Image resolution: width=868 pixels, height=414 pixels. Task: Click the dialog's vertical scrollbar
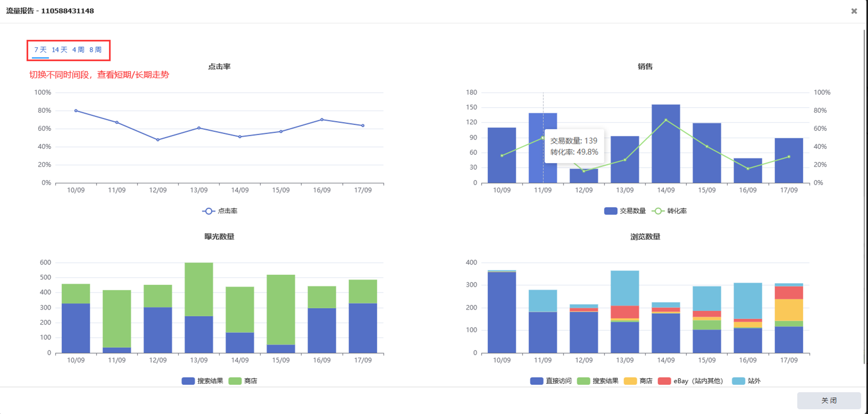[864, 193]
